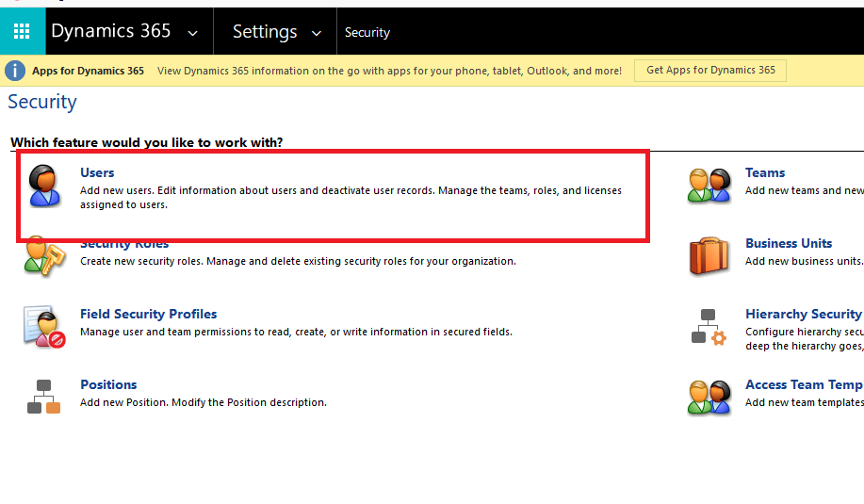Click the 'Configure hierarchy' description text
The width and height of the screenshot is (864, 504).
(x=804, y=339)
